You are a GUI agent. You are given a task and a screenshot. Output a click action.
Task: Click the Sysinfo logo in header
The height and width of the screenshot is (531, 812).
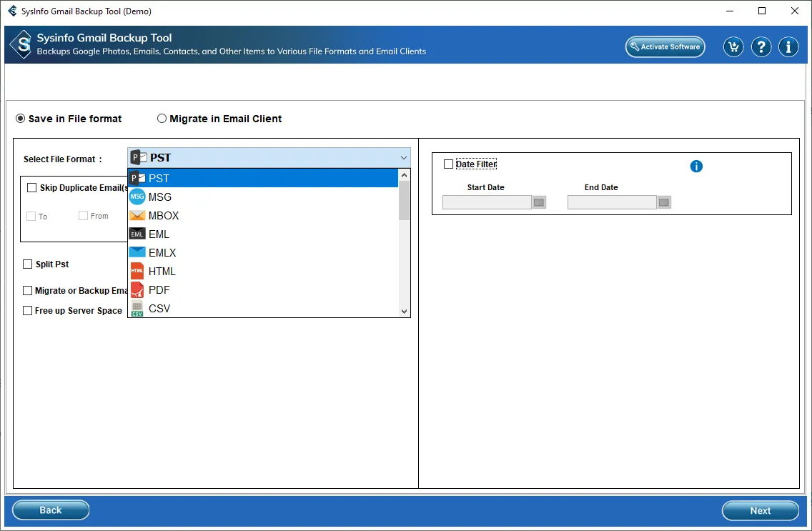point(21,44)
